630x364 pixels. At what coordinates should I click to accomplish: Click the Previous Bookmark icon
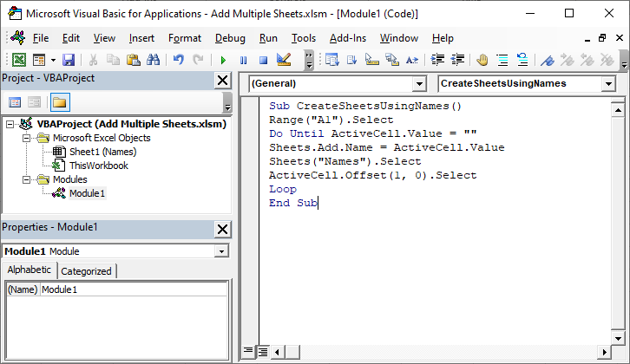(x=587, y=60)
